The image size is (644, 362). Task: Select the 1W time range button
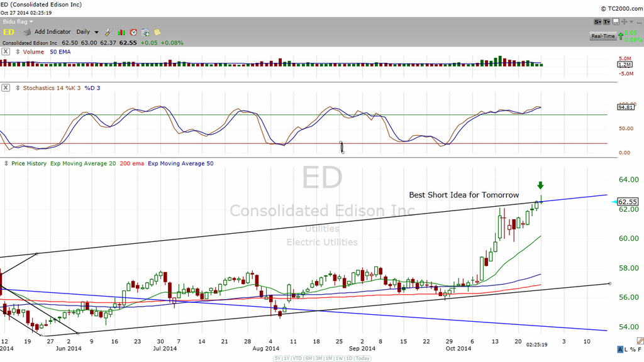pyautogui.click(x=339, y=358)
